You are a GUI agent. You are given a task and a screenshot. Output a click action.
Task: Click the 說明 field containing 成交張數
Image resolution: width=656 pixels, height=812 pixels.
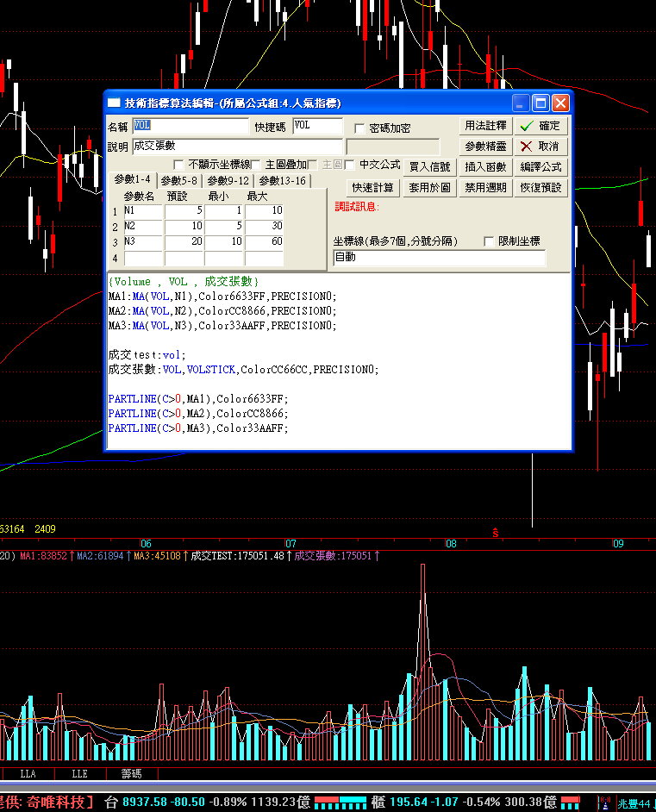pos(237,147)
